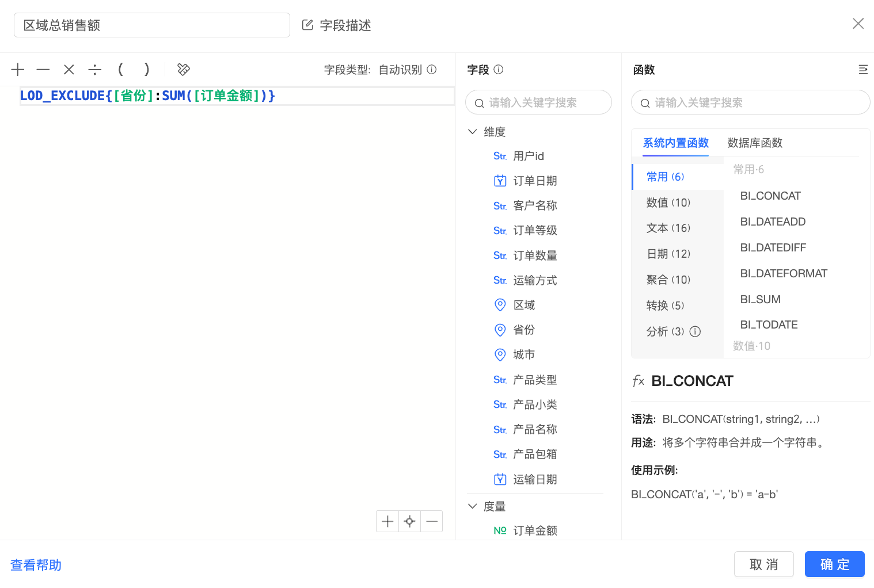Image resolution: width=874 pixels, height=588 pixels.
Task: Choose the BI_DATEDIFF function
Action: click(773, 247)
